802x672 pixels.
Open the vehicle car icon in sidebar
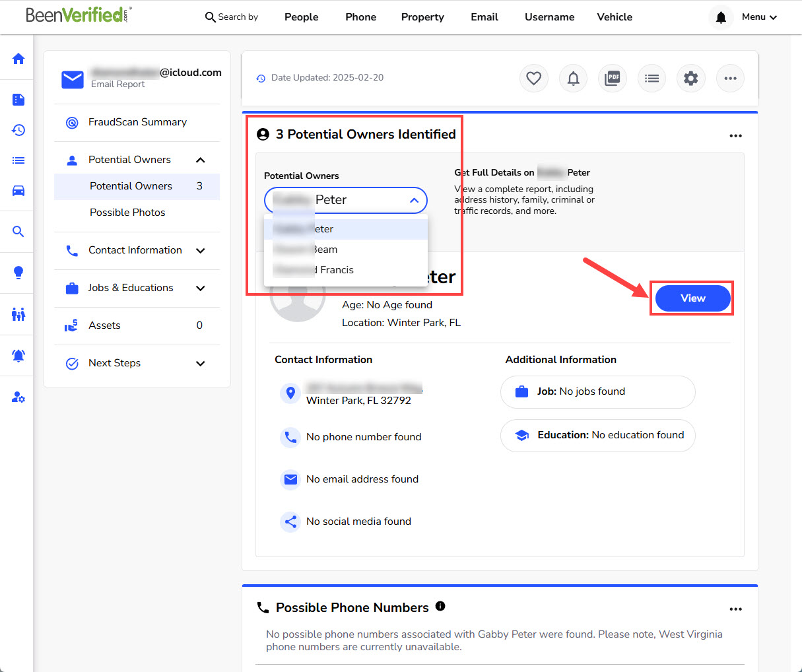18,191
